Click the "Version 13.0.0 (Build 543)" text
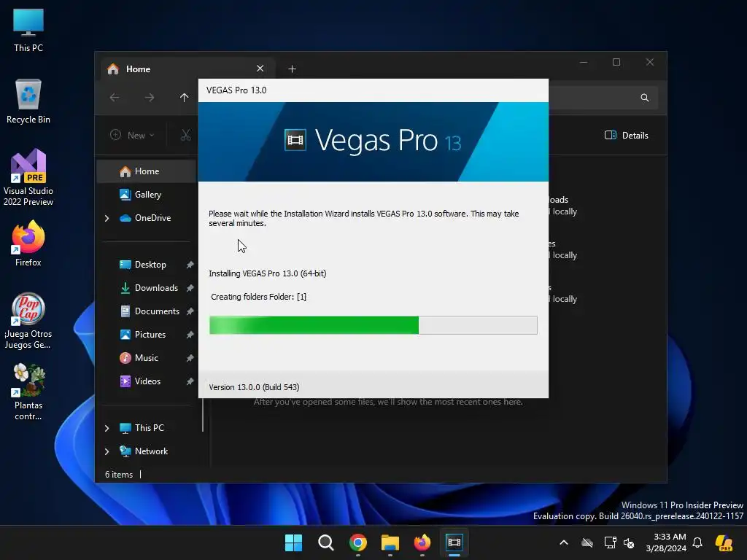Viewport: 747px width, 560px height. [x=254, y=387]
